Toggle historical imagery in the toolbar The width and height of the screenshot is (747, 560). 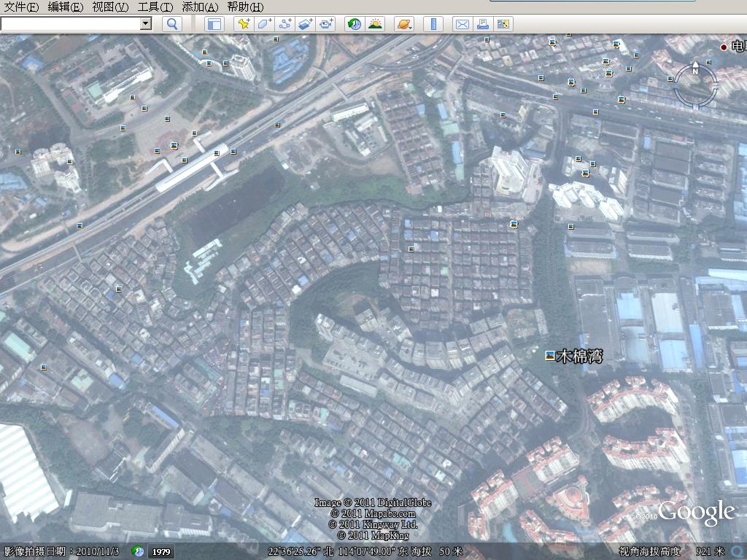355,24
